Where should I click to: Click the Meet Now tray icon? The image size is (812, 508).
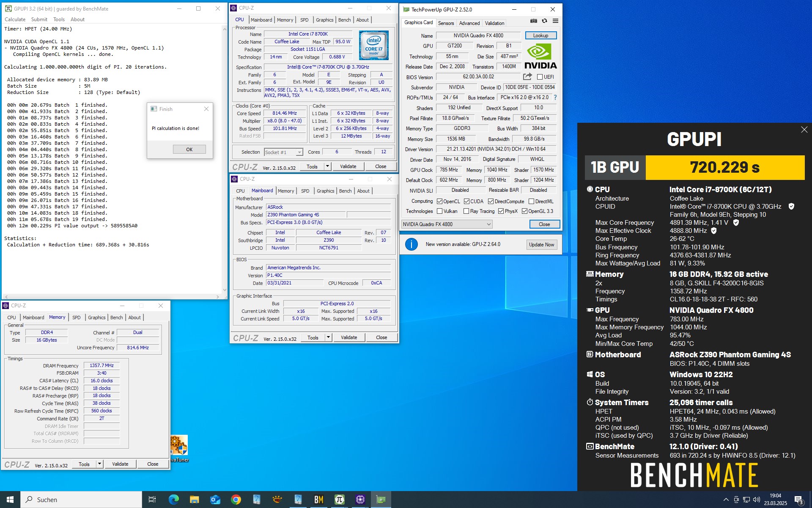pyautogui.click(x=736, y=500)
